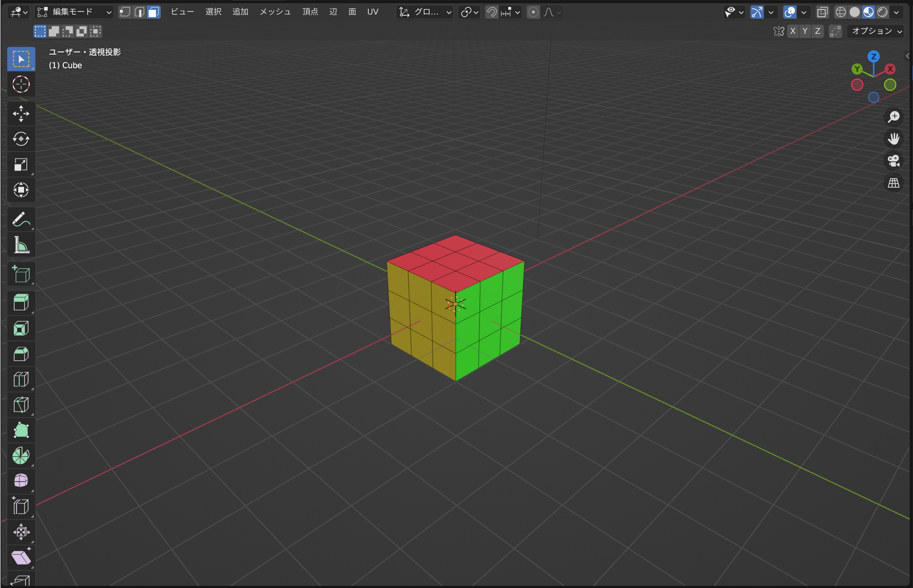Image resolution: width=913 pixels, height=588 pixels.
Task: Open overlay settings dropdown arrow
Action: click(804, 12)
